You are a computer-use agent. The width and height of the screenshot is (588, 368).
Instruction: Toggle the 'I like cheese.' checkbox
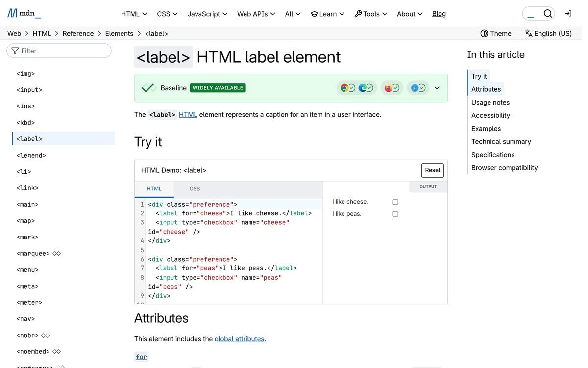click(395, 202)
